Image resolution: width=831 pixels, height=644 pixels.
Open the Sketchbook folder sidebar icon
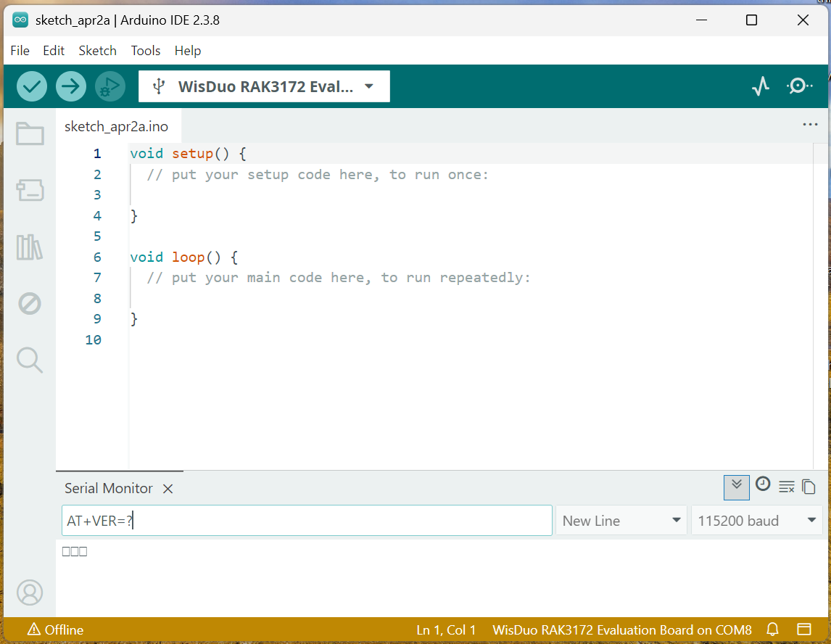pyautogui.click(x=30, y=134)
